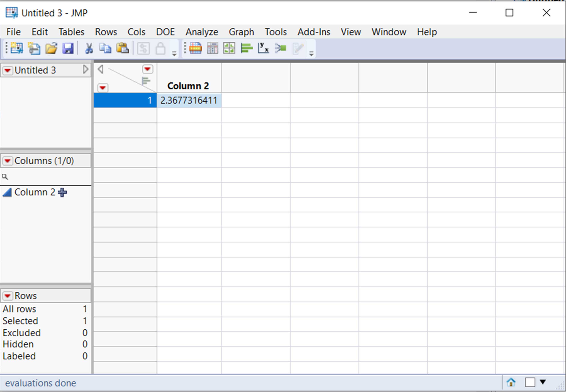This screenshot has width=566, height=392.
Task: Open the status bar black triangle menu
Action: (543, 382)
